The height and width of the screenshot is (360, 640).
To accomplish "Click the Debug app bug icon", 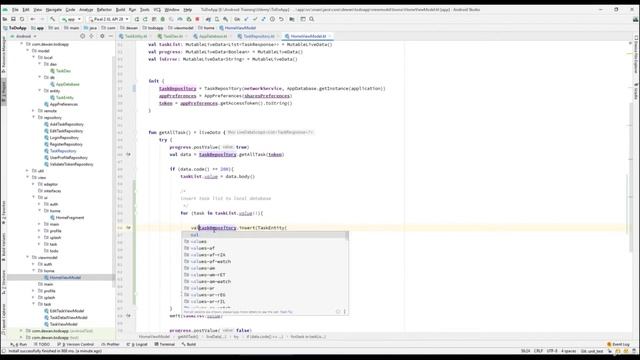I will click(x=163, y=19).
